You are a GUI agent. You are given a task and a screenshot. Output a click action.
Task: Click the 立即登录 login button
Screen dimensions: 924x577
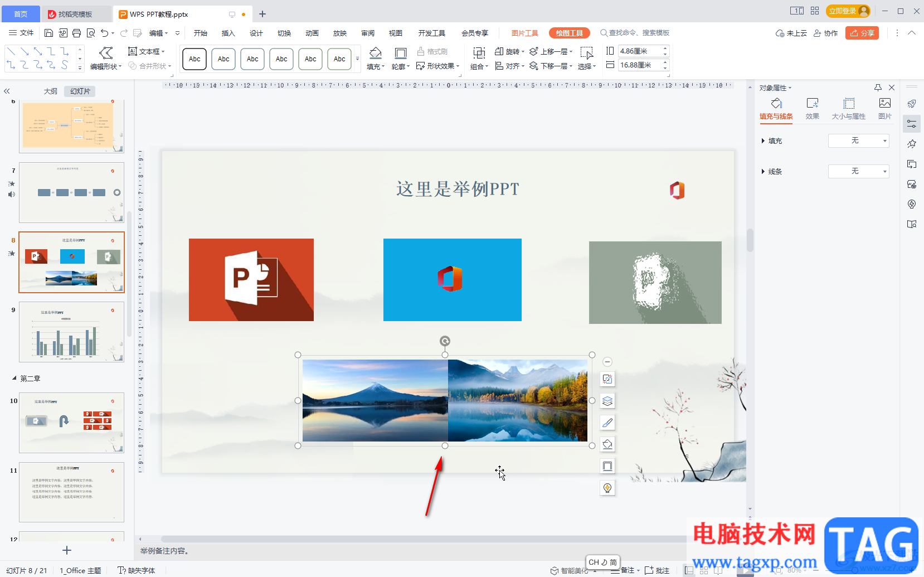pyautogui.click(x=848, y=11)
